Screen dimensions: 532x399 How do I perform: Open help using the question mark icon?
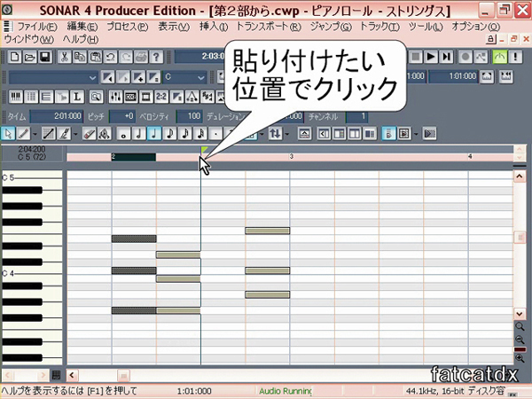(x=156, y=57)
